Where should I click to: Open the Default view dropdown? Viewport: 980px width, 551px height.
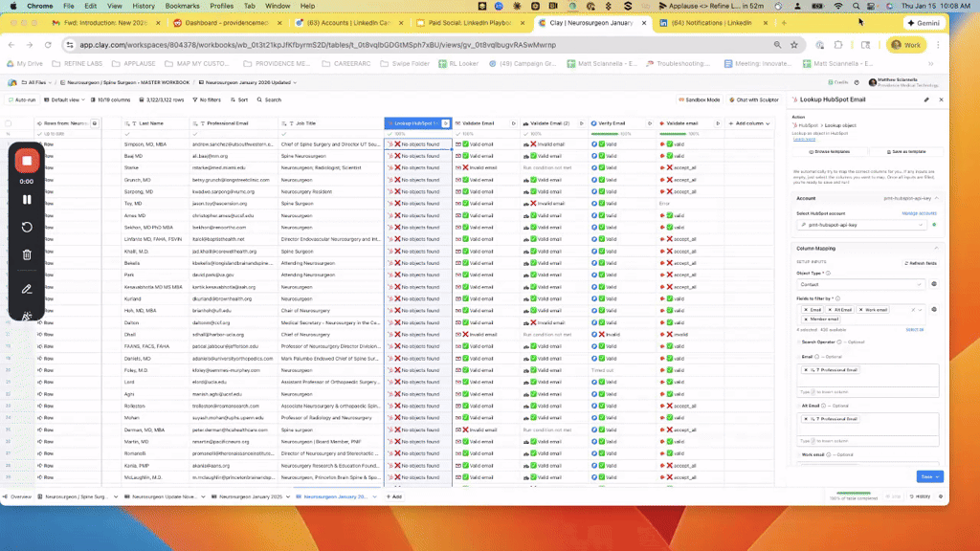[67, 99]
